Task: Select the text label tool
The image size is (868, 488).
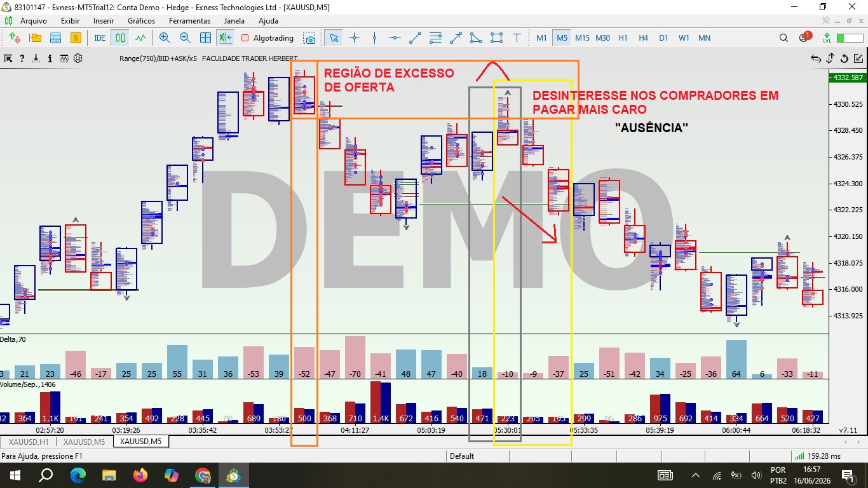Action: pyautogui.click(x=517, y=38)
